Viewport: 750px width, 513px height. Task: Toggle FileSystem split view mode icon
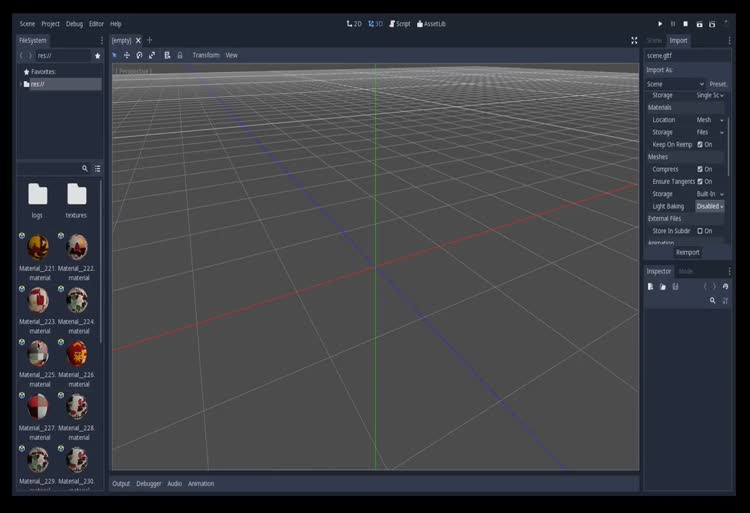(97, 169)
